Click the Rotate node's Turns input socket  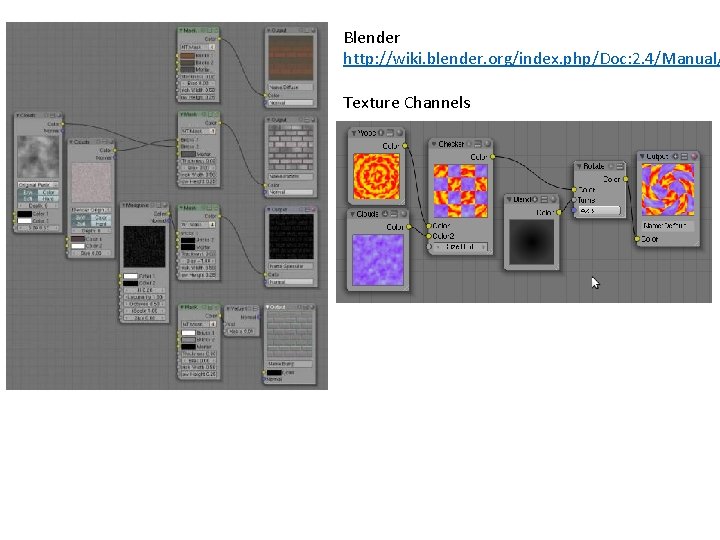[x=574, y=200]
